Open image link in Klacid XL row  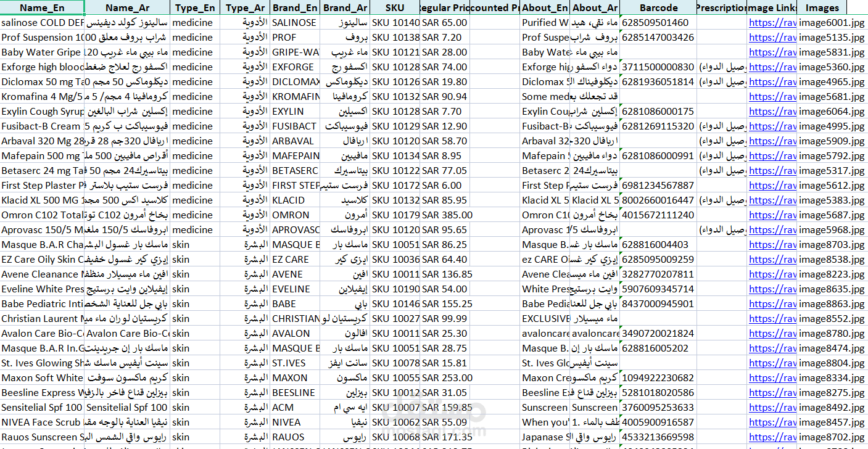click(772, 200)
